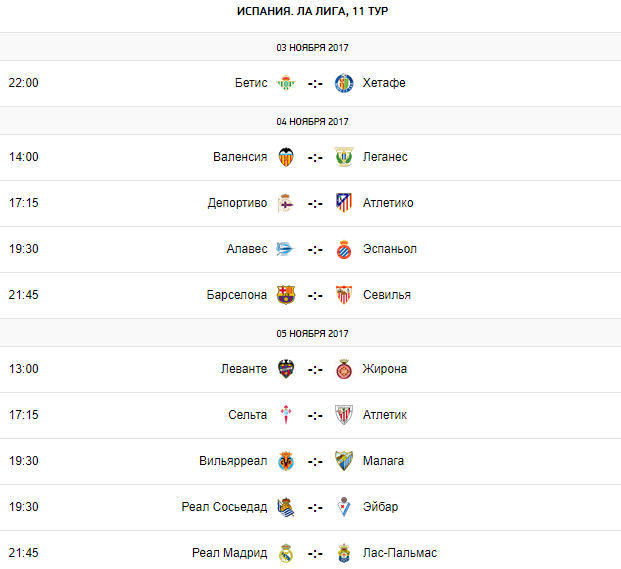Image resolution: width=621 pixels, height=569 pixels.
Task: Open the Депортиво team link
Action: pyautogui.click(x=237, y=203)
